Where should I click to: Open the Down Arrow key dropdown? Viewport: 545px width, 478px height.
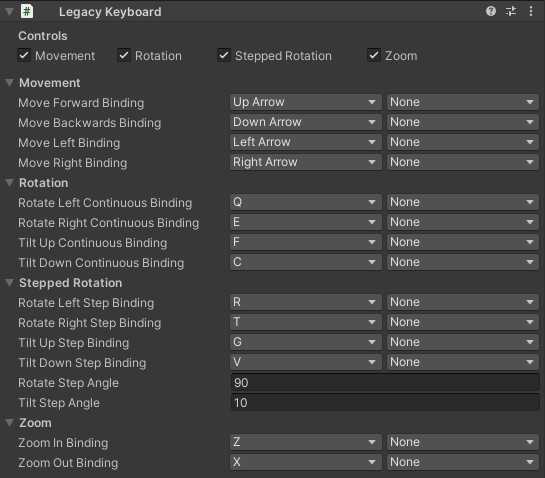click(x=306, y=122)
